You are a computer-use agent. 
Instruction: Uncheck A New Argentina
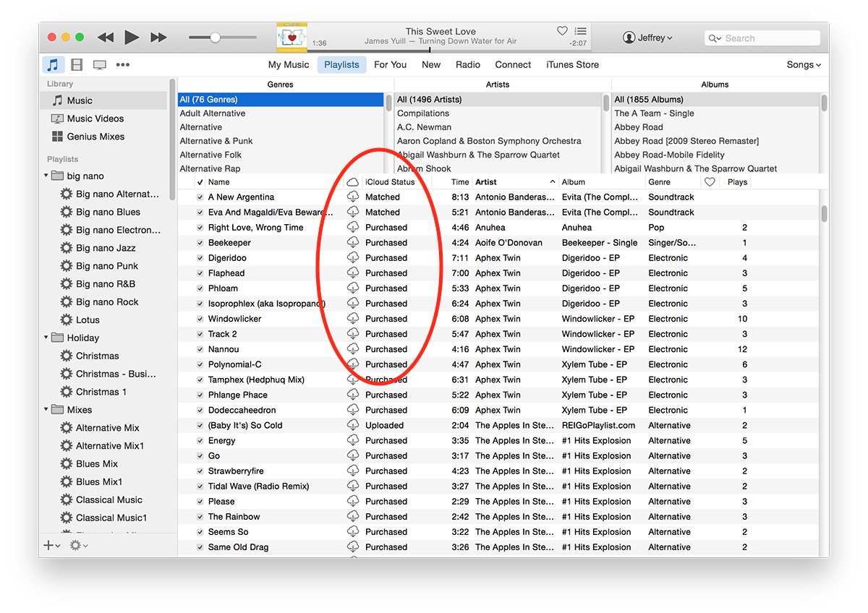[199, 197]
